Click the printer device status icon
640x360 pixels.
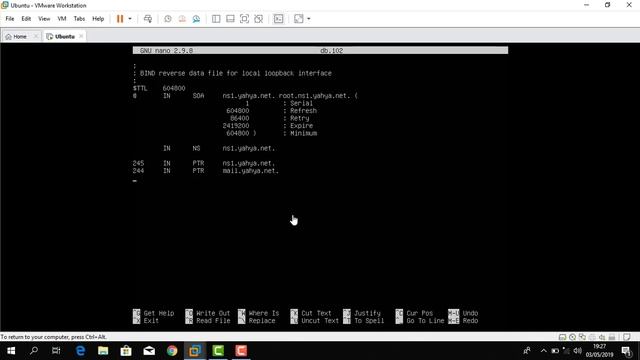tap(592, 337)
